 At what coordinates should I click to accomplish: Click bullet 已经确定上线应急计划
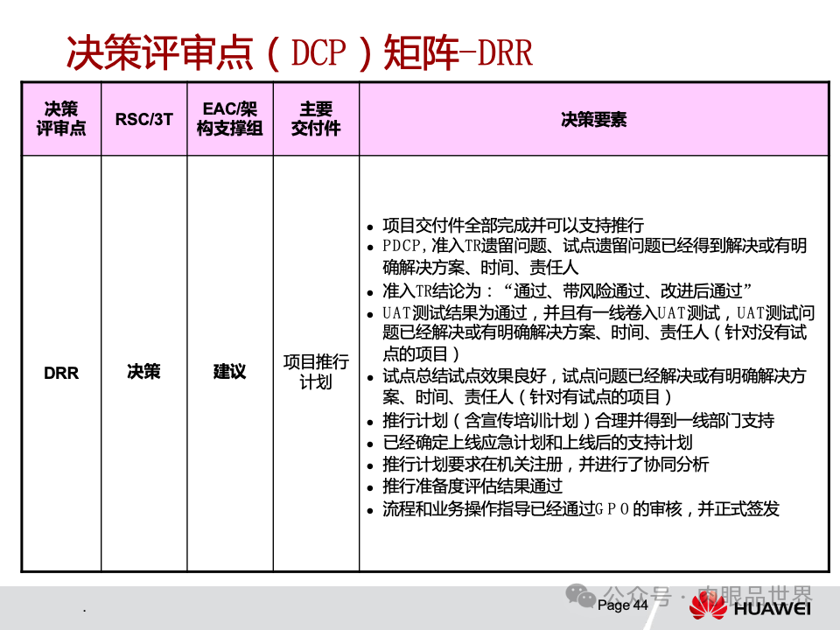point(537,443)
